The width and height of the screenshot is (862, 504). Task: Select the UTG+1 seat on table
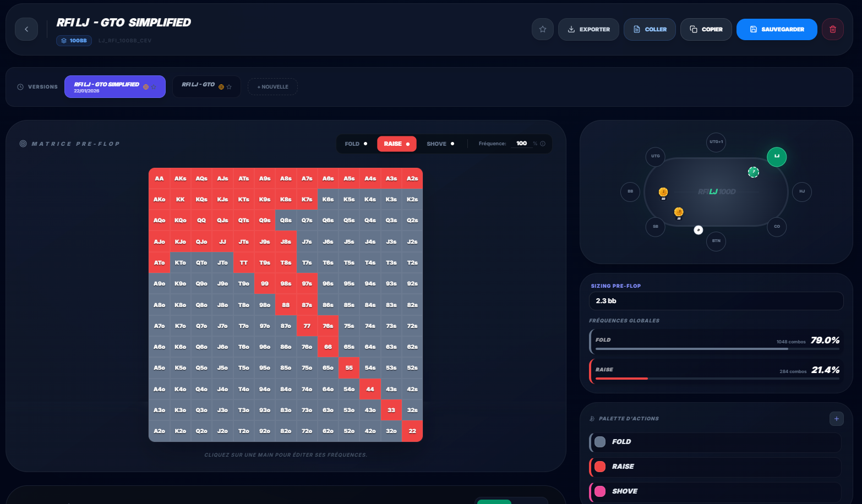(x=716, y=142)
